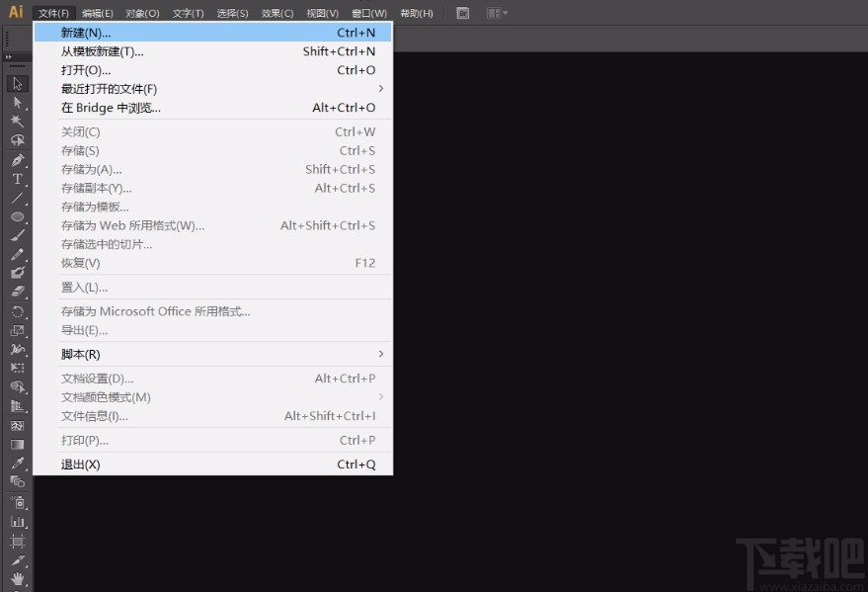The image size is (868, 592).
Task: Select the Direct Selection tool
Action: pyautogui.click(x=17, y=103)
